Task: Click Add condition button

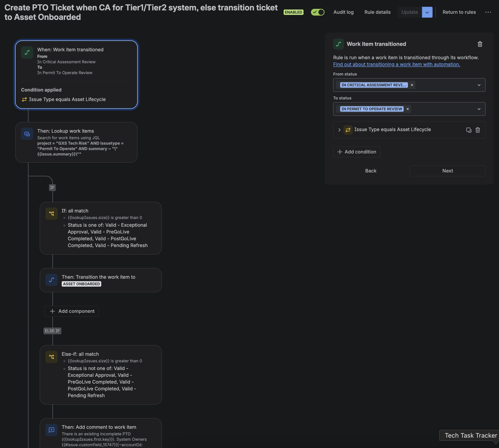Action: tap(357, 152)
